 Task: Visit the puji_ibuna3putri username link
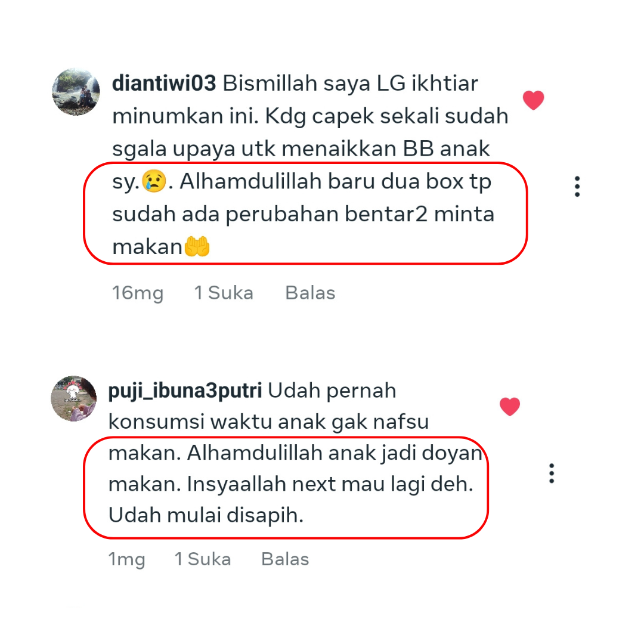click(185, 391)
